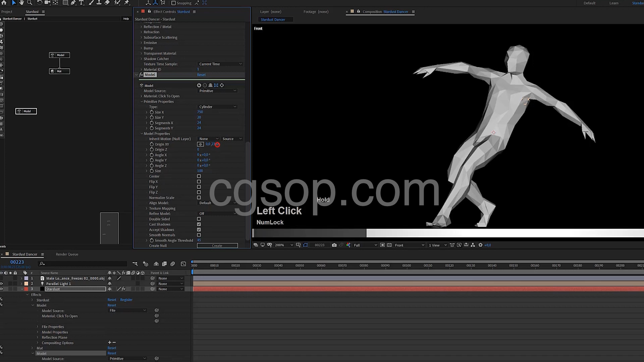The width and height of the screenshot is (644, 362).
Task: Click the Home icon
Action: pyautogui.click(x=4, y=3)
